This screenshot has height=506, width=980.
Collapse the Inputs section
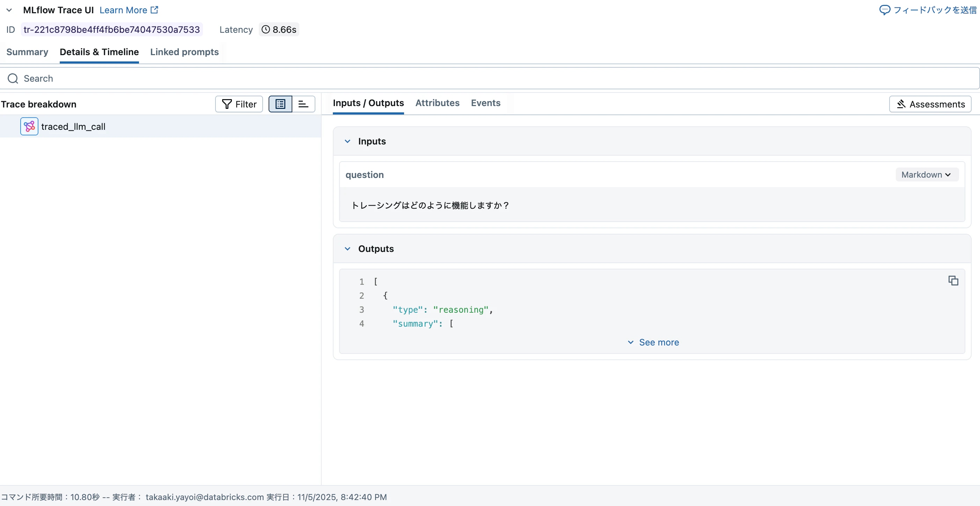point(348,141)
